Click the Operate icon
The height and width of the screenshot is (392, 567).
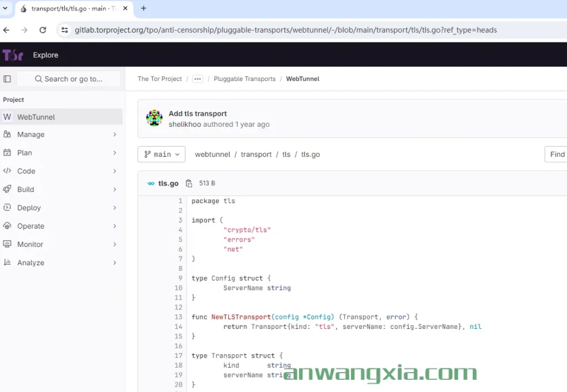[7, 226]
